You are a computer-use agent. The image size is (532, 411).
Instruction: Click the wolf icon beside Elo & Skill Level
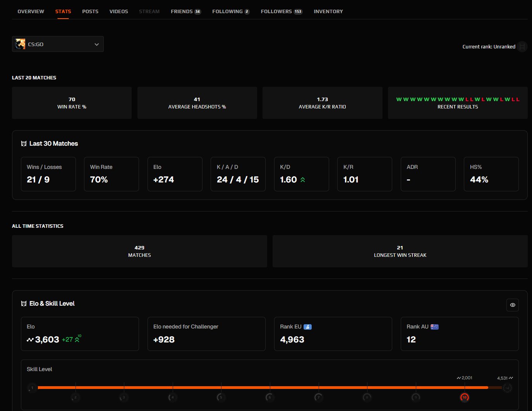[x=24, y=303]
